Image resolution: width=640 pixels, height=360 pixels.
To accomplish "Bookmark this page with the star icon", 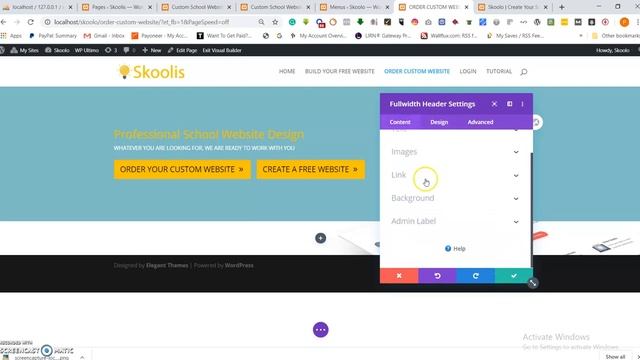I will click(275, 22).
